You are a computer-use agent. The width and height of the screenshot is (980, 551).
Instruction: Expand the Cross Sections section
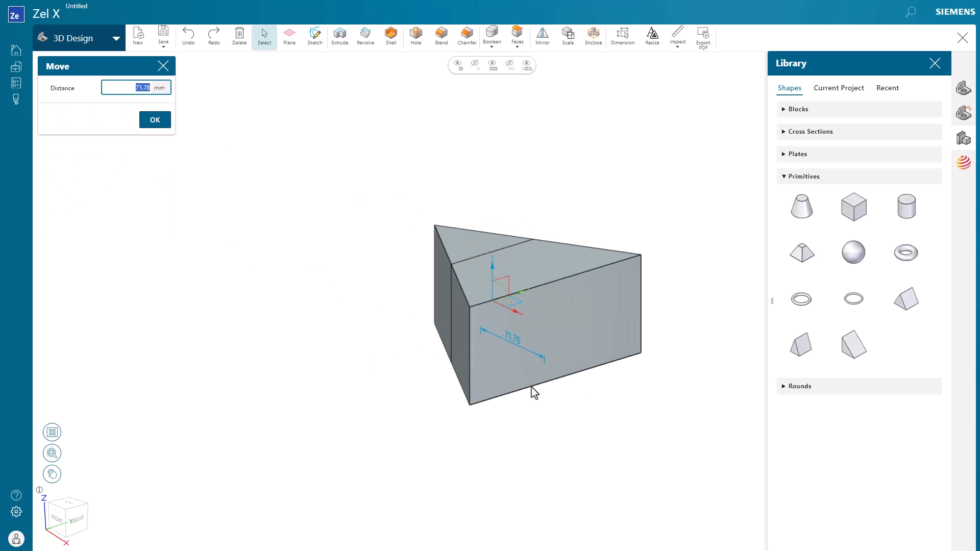coord(860,132)
